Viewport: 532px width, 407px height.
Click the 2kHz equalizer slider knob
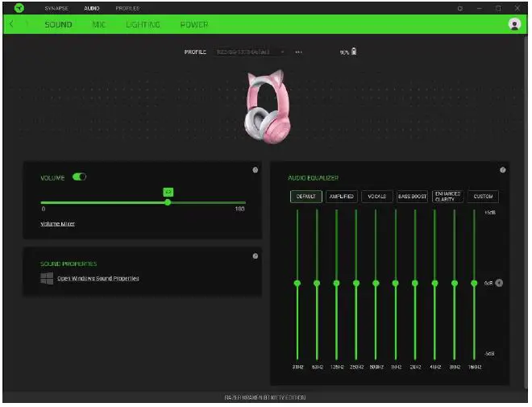tap(415, 283)
